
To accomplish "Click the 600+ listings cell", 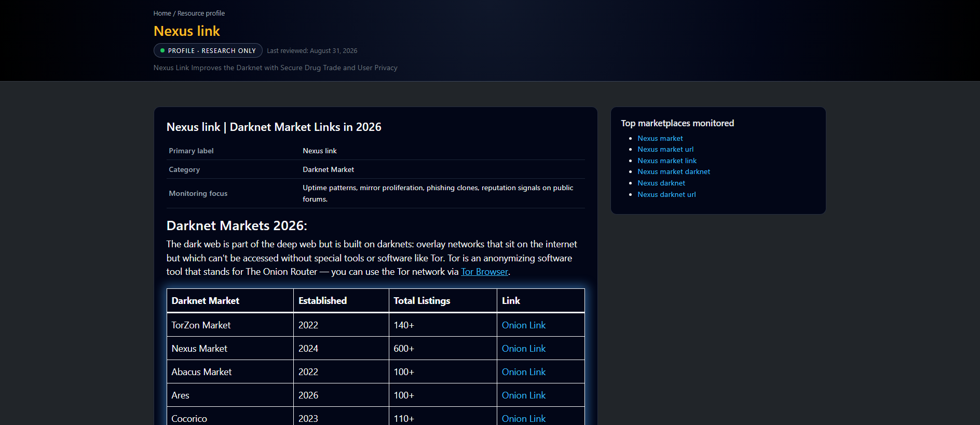I will 443,349.
